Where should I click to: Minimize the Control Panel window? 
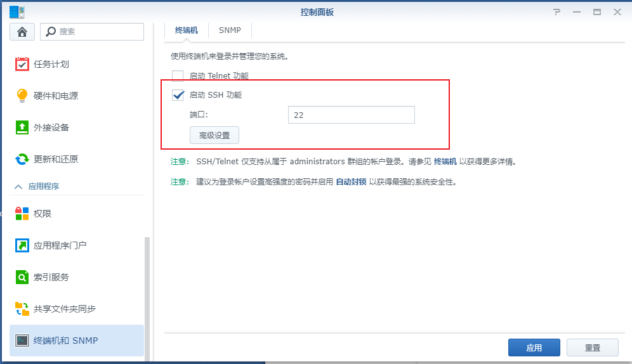[x=577, y=12]
